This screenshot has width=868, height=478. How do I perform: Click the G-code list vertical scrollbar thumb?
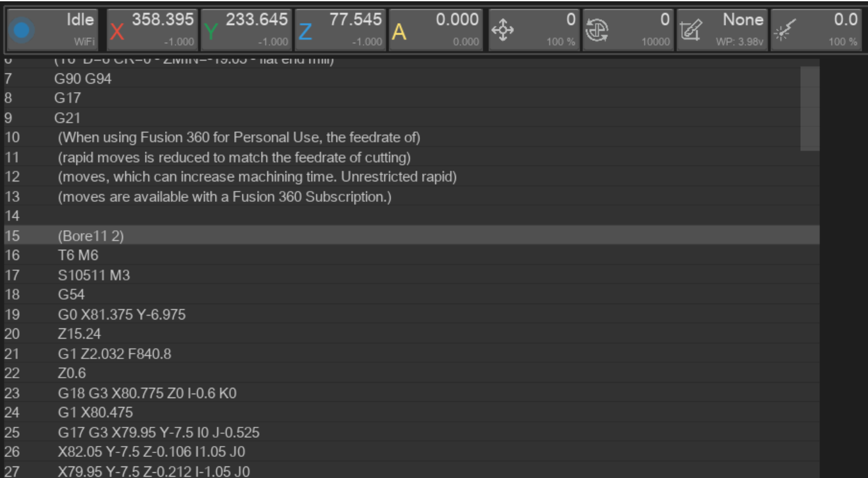coord(810,109)
